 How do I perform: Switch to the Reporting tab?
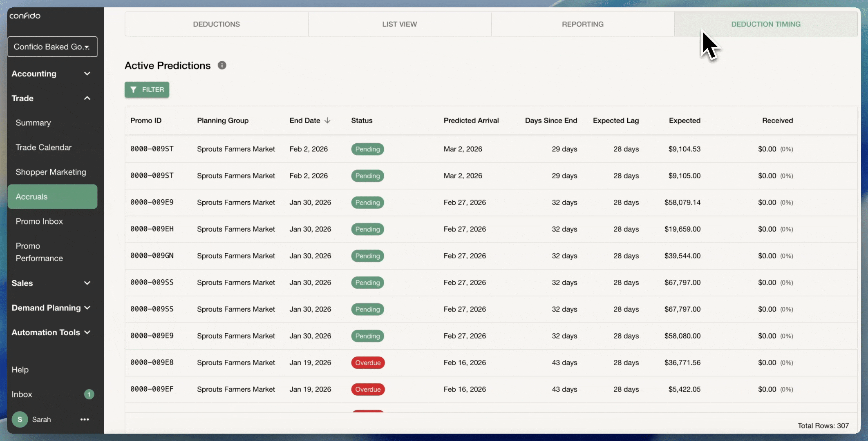[x=582, y=24]
